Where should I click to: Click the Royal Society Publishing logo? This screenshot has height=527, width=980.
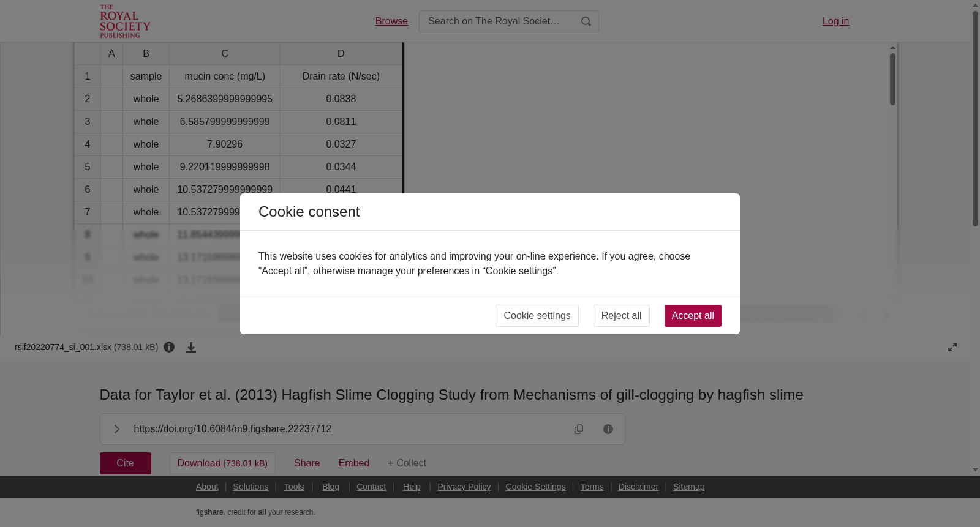(125, 21)
